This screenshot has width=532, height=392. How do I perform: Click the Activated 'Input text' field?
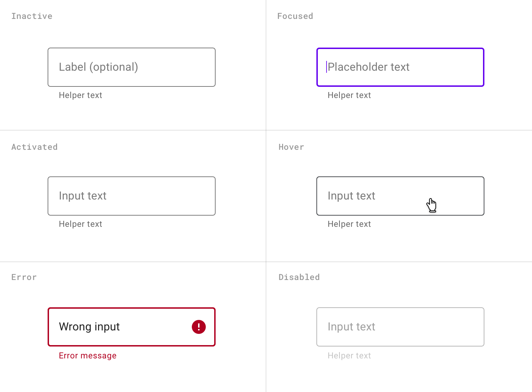click(132, 196)
